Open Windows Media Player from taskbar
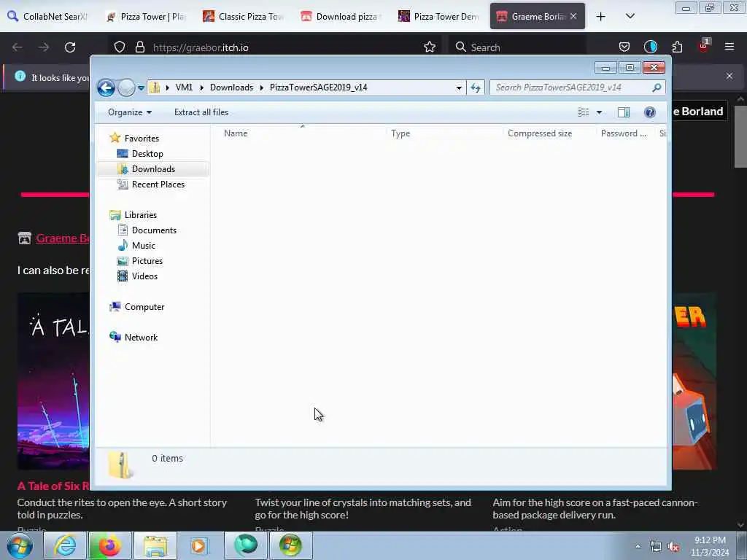Screen dimensions: 747x560 (x=199, y=545)
